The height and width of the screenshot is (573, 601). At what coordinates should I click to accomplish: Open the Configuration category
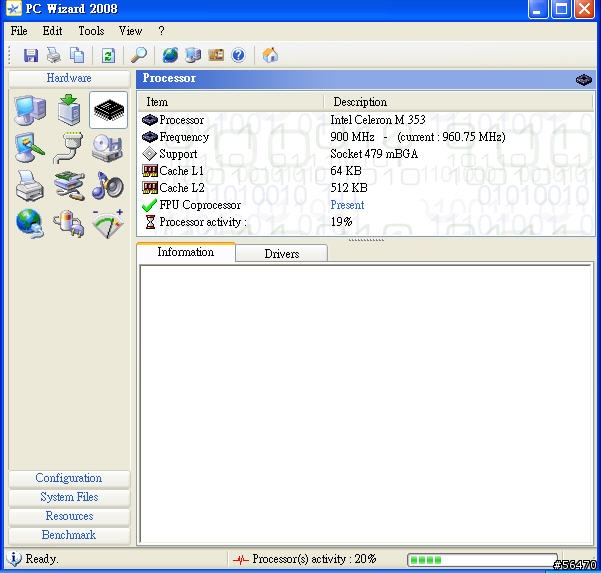[x=69, y=478]
